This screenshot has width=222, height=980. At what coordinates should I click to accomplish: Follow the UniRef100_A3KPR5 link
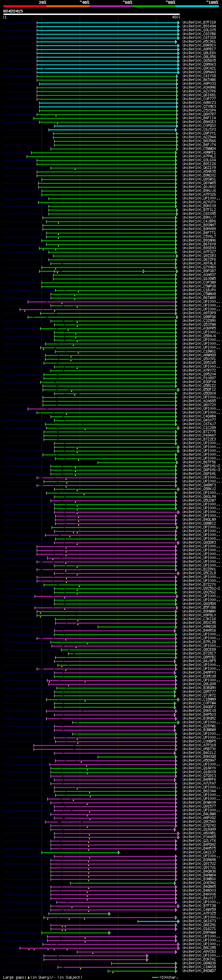[199, 328]
